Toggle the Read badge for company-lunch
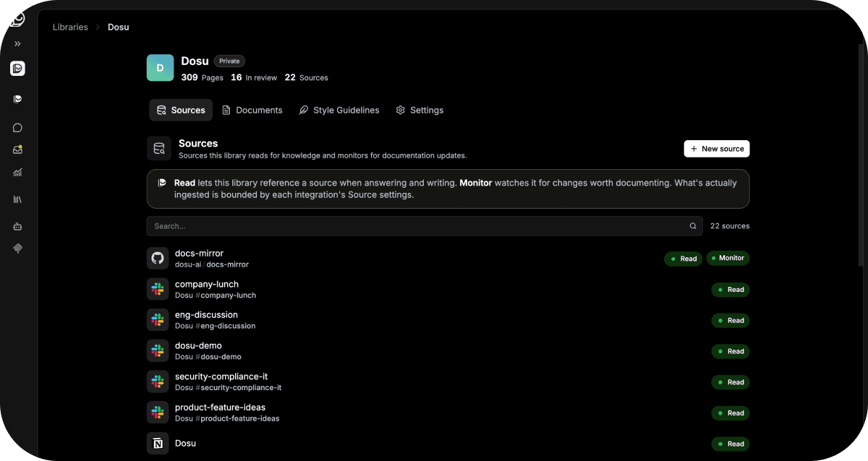 [731, 290]
